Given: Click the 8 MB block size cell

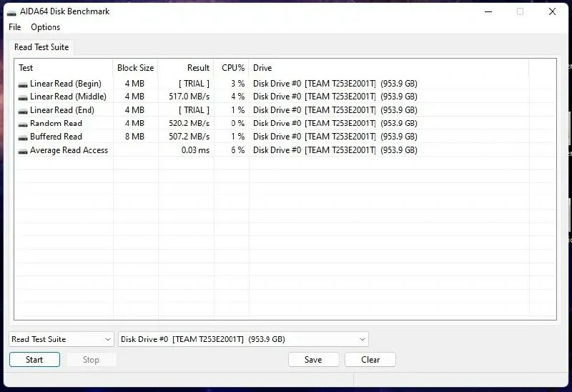Looking at the screenshot, I should click(134, 137).
